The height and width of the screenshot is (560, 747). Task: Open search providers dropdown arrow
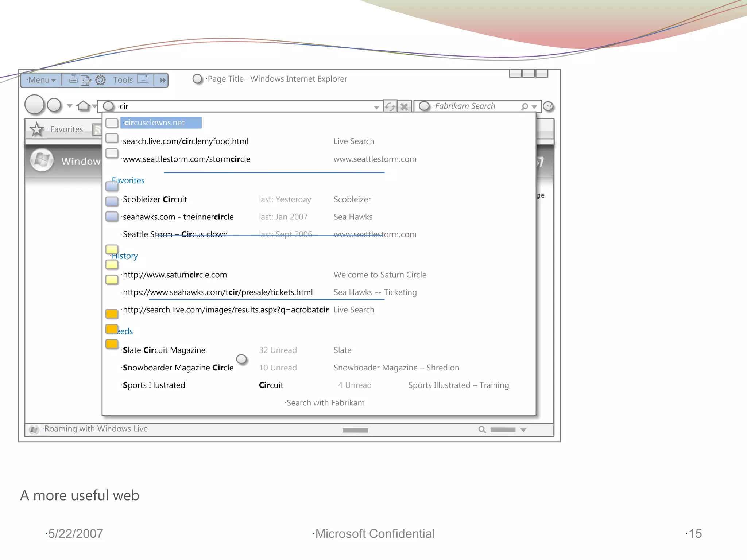coord(534,107)
